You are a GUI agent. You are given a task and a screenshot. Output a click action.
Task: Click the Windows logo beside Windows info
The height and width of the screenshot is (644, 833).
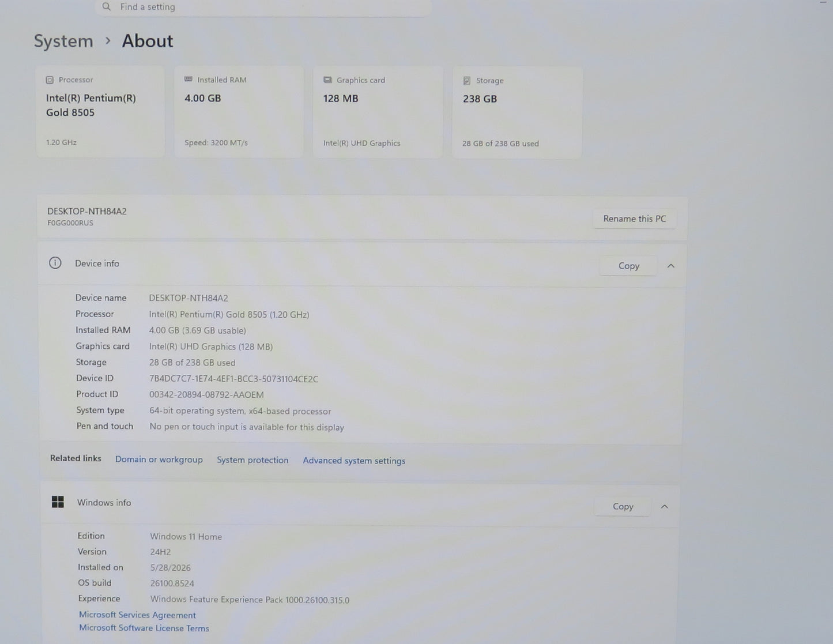tap(58, 502)
